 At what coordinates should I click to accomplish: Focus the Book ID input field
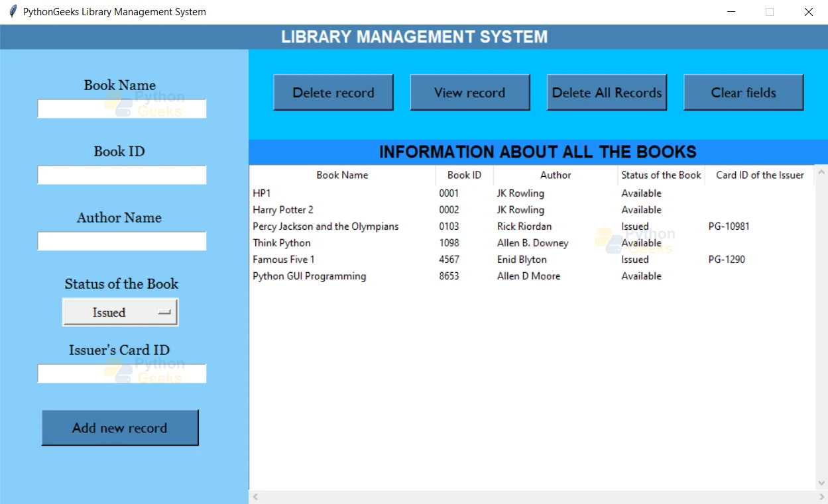[122, 175]
